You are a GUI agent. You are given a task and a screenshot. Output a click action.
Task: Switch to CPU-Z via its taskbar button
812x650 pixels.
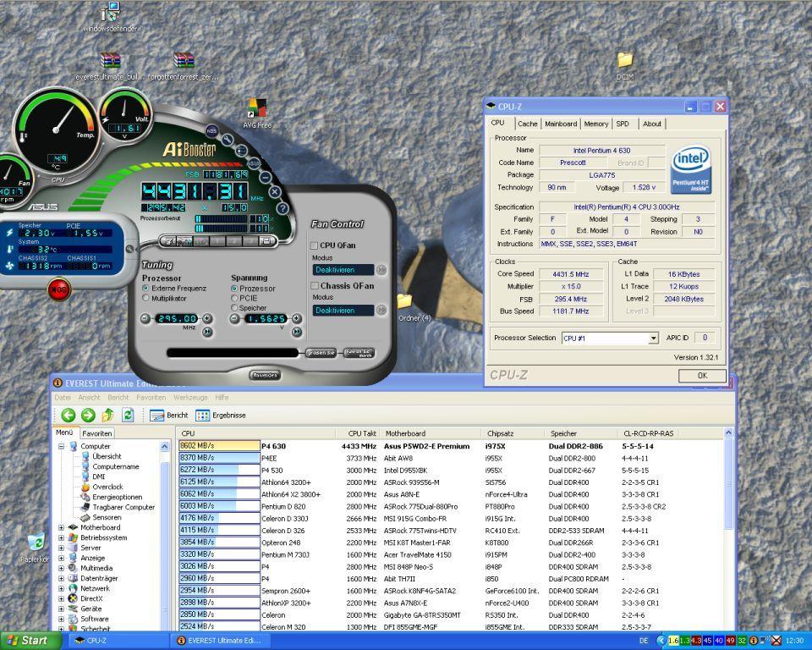click(x=118, y=641)
